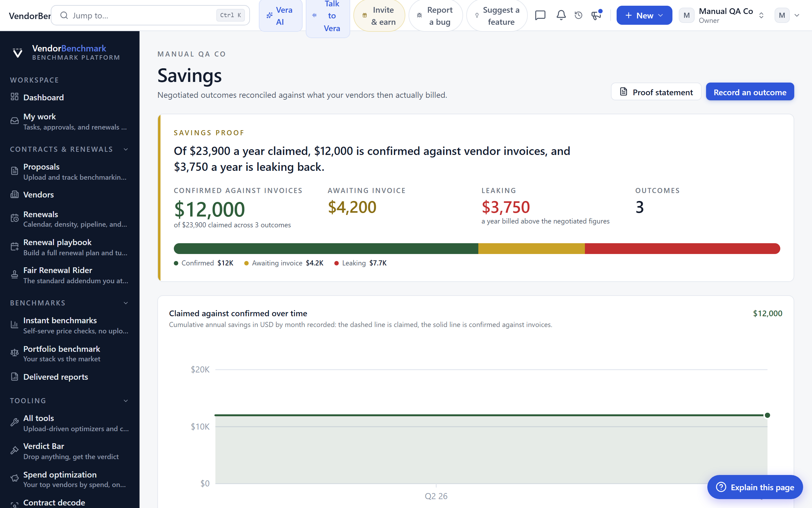
Task: Click the Invite & earn button
Action: pyautogui.click(x=379, y=16)
